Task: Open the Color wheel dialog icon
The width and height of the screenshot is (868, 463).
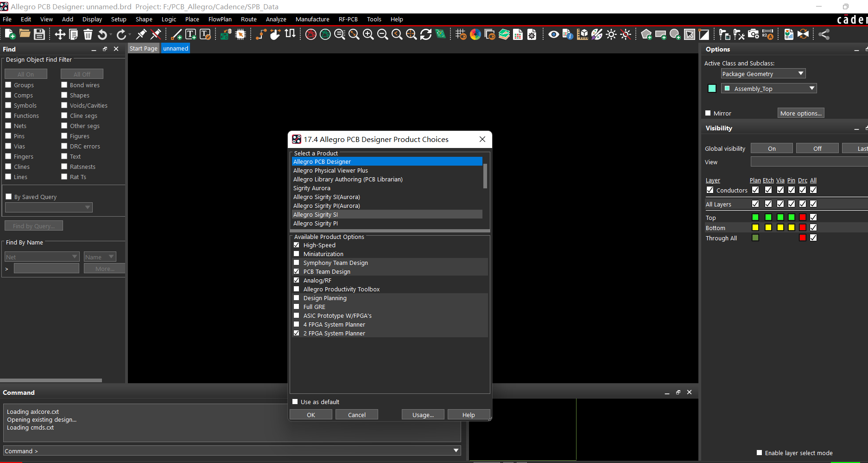Action: [475, 34]
